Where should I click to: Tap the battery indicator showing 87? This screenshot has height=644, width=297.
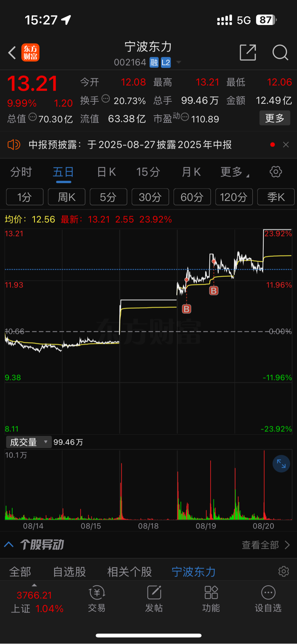coord(266,20)
